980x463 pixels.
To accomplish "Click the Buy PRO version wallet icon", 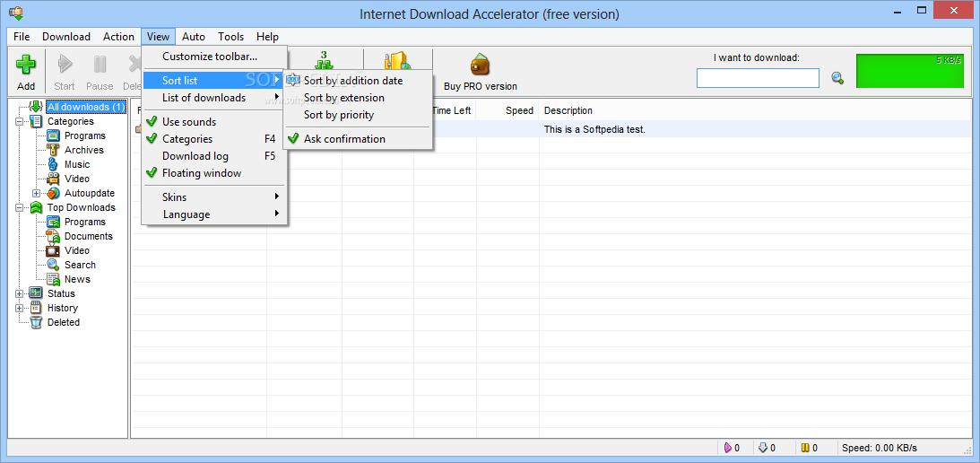I will 480,65.
